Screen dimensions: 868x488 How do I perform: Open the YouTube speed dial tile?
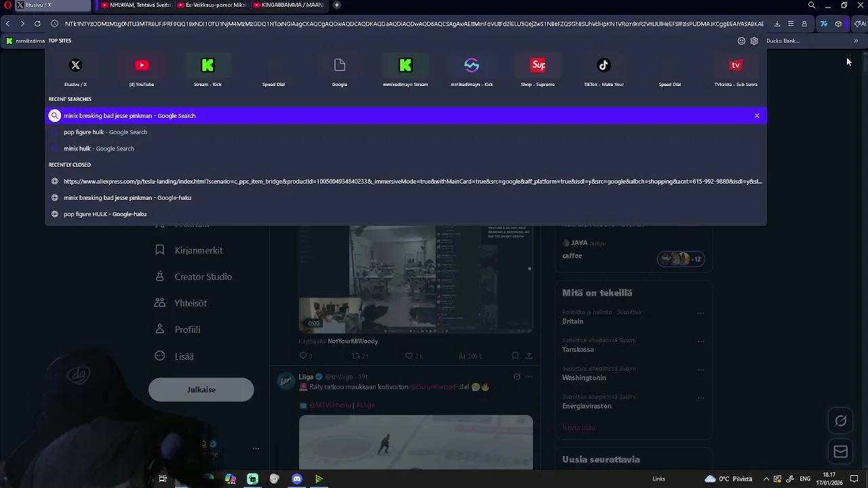tap(142, 71)
